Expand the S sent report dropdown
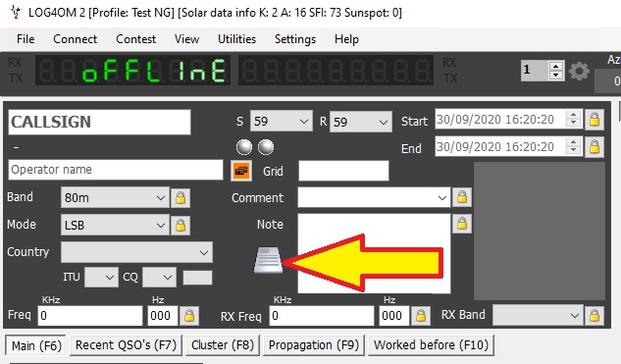 304,122
